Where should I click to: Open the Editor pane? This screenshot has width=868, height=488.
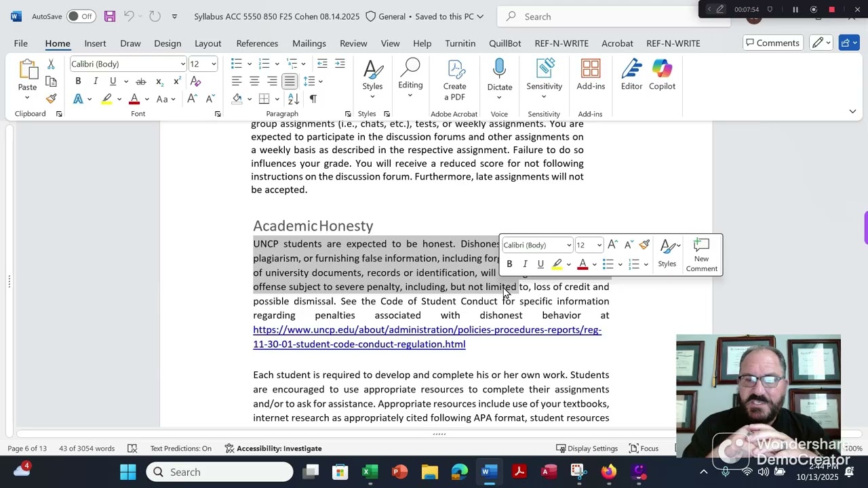coord(631,75)
